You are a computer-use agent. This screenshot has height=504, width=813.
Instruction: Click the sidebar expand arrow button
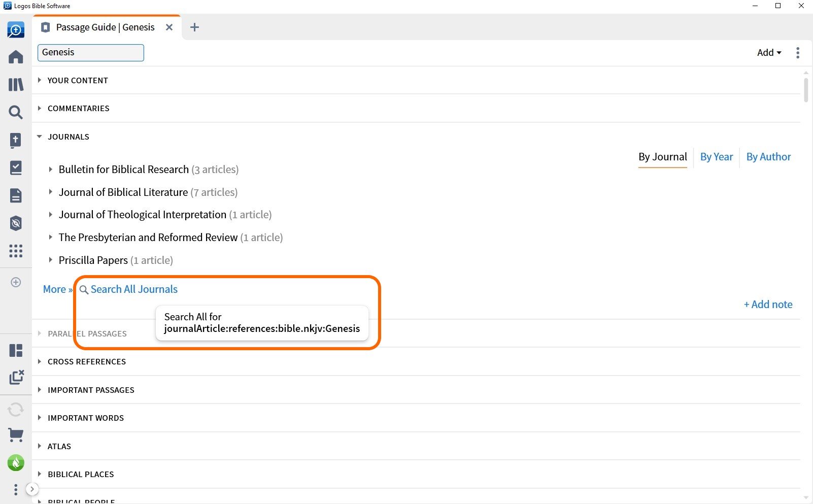click(x=32, y=489)
